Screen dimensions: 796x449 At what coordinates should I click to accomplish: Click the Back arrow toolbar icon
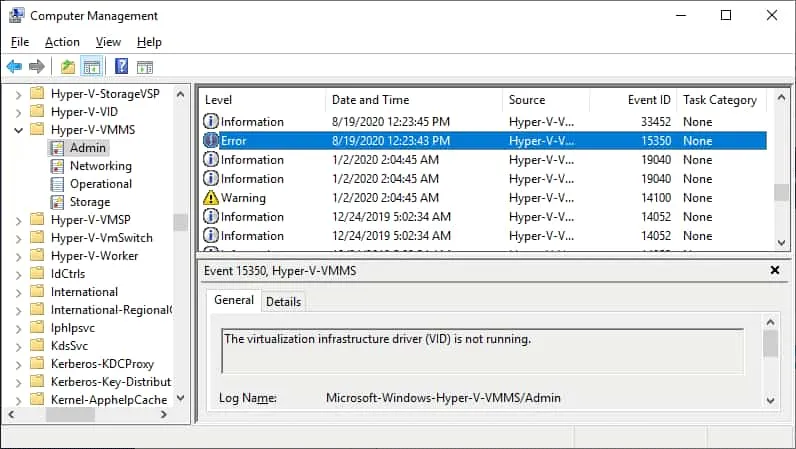[x=14, y=67]
